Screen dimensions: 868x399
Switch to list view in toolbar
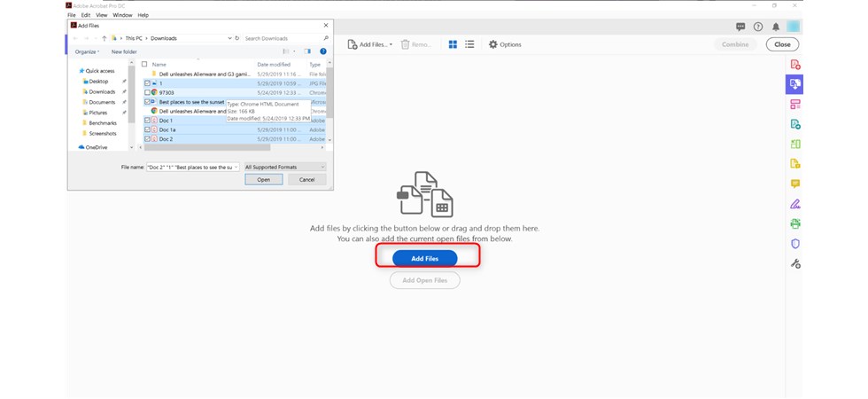(469, 44)
